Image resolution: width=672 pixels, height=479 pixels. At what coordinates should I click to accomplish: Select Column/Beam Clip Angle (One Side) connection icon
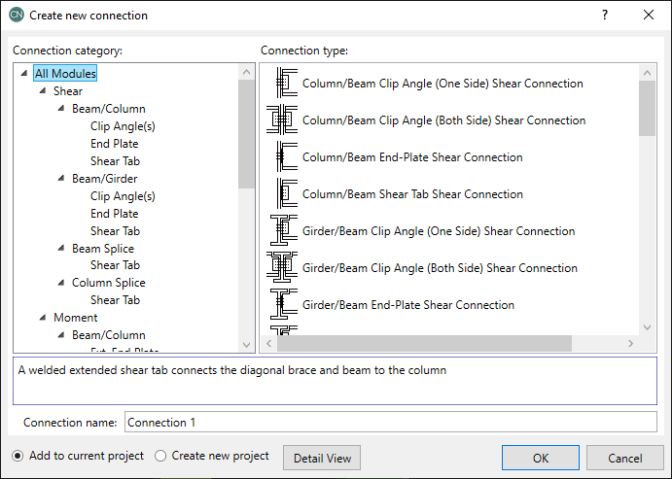283,84
